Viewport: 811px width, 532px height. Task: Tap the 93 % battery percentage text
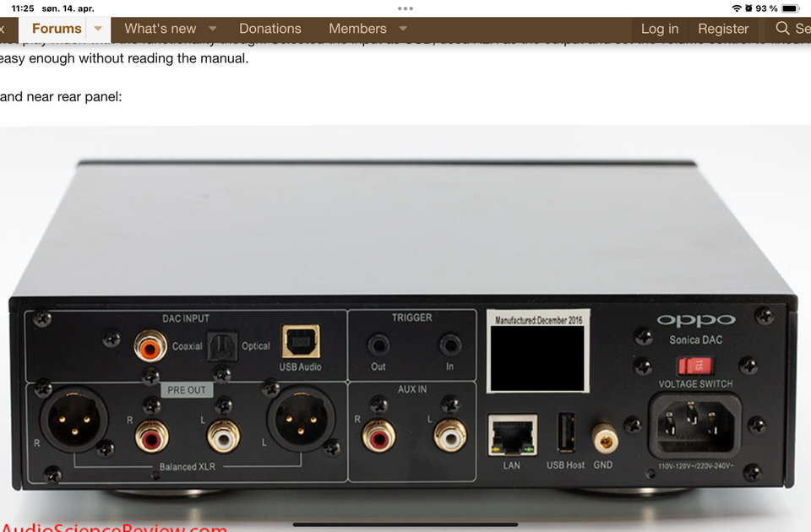click(x=766, y=8)
